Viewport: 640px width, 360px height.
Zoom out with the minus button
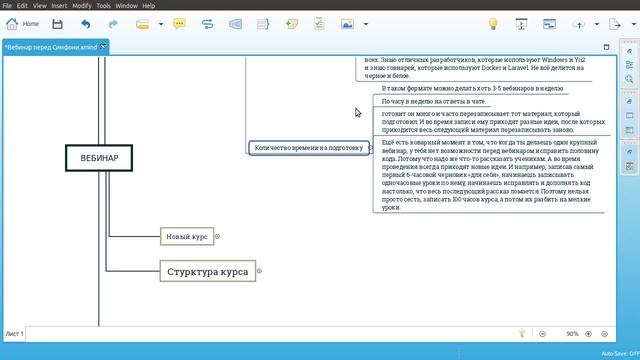[x=542, y=334]
